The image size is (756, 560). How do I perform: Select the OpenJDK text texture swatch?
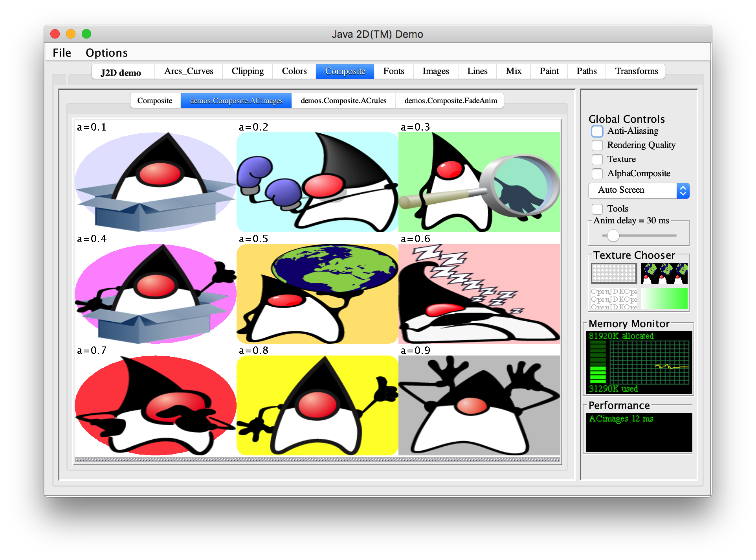coord(614,298)
